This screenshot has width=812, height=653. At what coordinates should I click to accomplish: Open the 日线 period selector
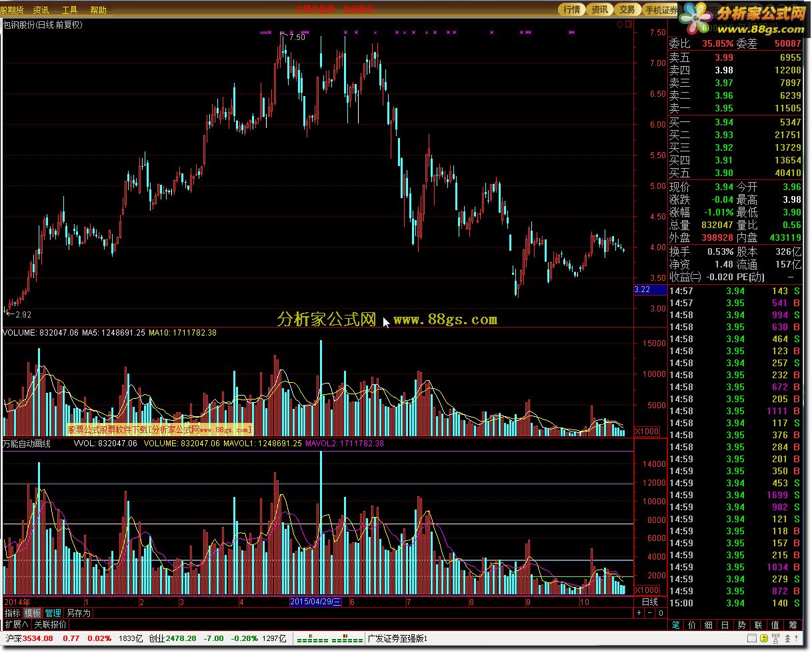tap(649, 602)
